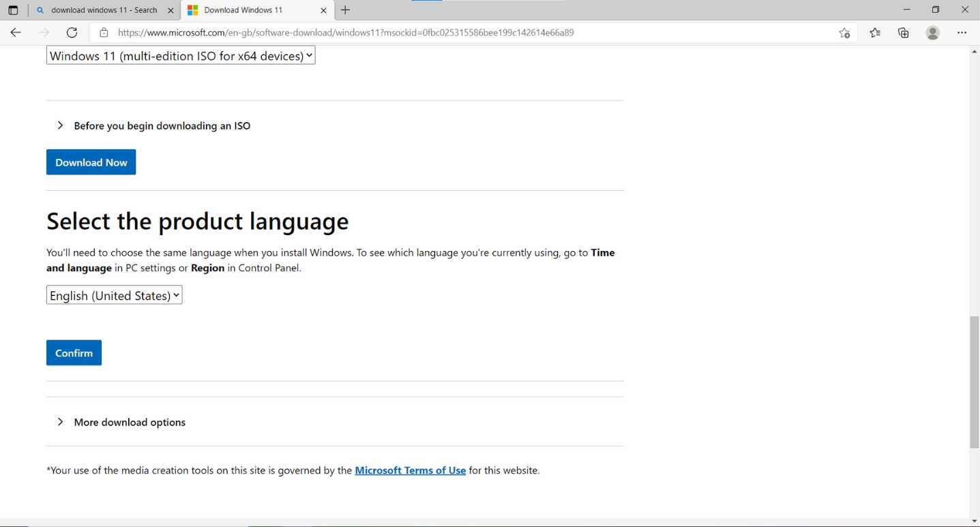Open the Microsoft Terms of Use link

pyautogui.click(x=410, y=470)
